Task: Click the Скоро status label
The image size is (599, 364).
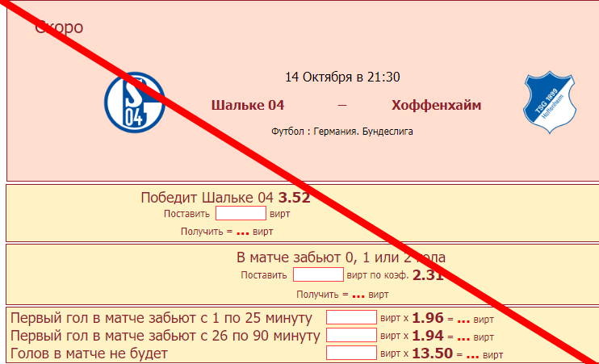Action: click(x=59, y=27)
